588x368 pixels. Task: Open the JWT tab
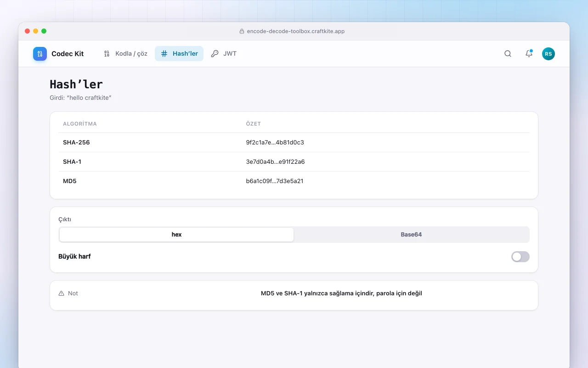(224, 54)
